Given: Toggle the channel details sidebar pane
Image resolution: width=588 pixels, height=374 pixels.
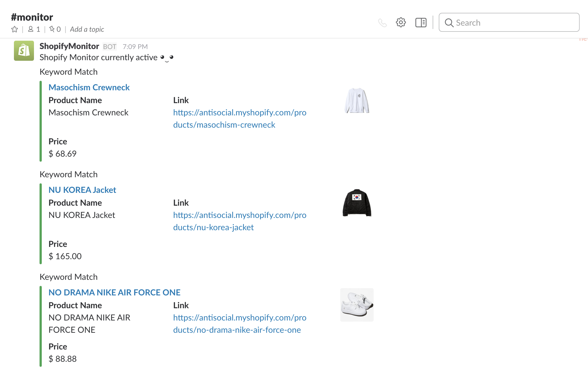Looking at the screenshot, I should coord(421,23).
